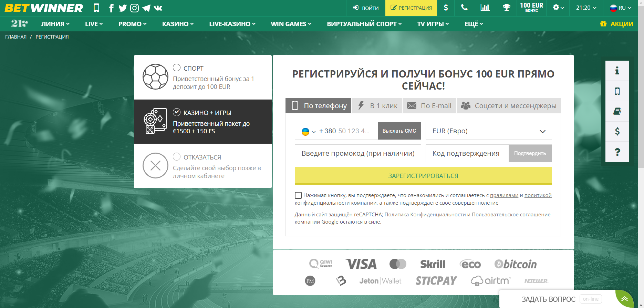Screen dimensions: 644x308
Task: Select the ОТКАЗАТЬСЯ radio button
Action: pos(177,156)
